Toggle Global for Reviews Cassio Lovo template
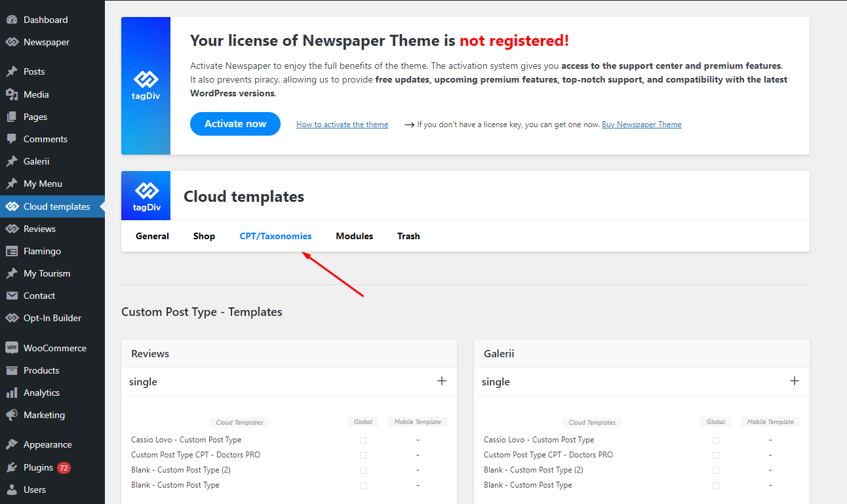This screenshot has width=847, height=504. [363, 440]
